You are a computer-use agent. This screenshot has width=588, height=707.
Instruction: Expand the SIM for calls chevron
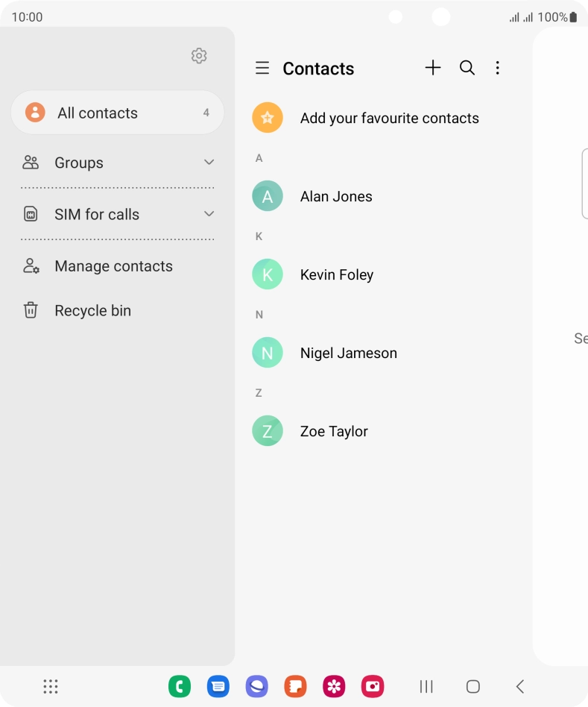tap(209, 214)
